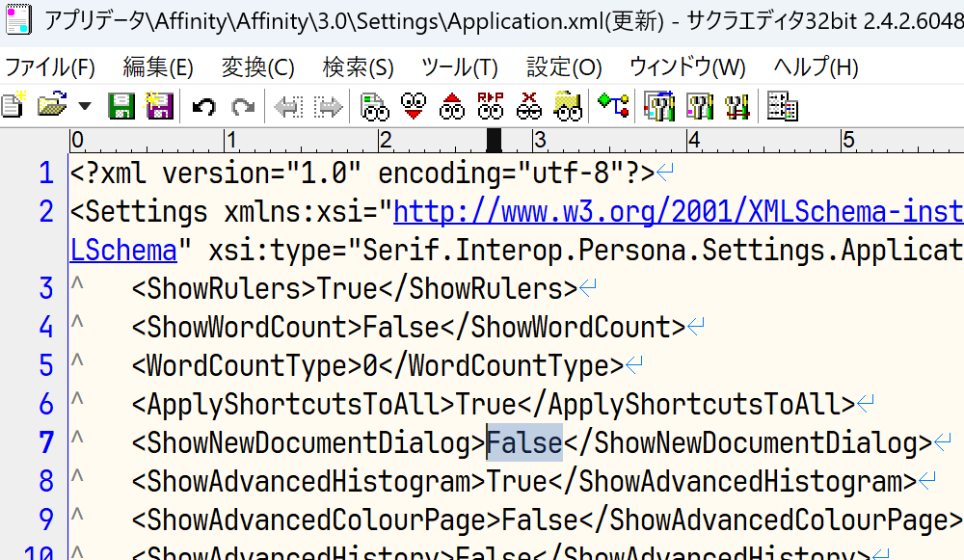Follow the http://www.w3.org/2001/XMLSchema-inst link
The width and height of the screenshot is (964, 560).
[678, 212]
